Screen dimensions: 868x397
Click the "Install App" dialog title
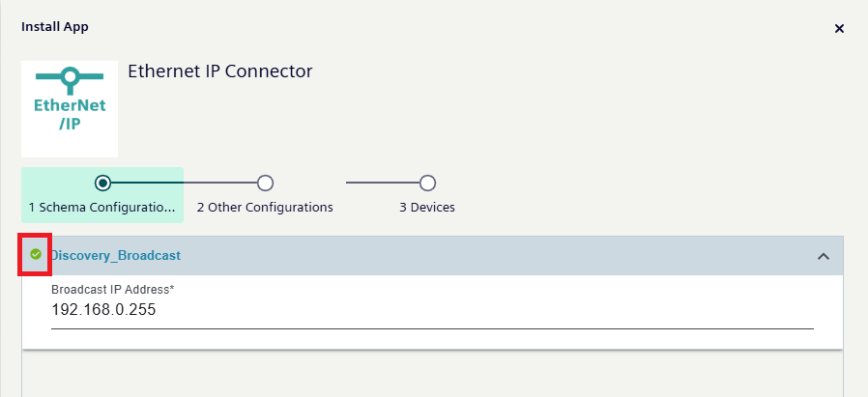55,27
